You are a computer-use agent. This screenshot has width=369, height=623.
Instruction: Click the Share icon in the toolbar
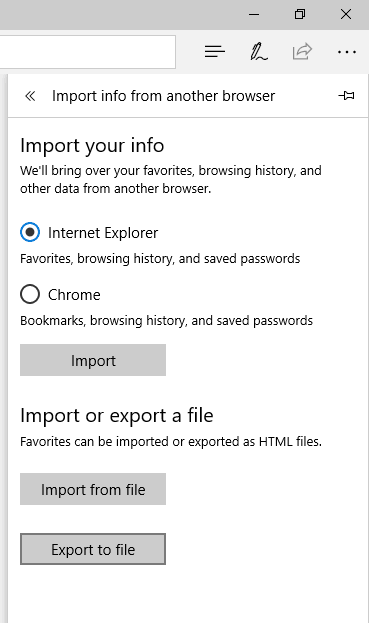302,51
